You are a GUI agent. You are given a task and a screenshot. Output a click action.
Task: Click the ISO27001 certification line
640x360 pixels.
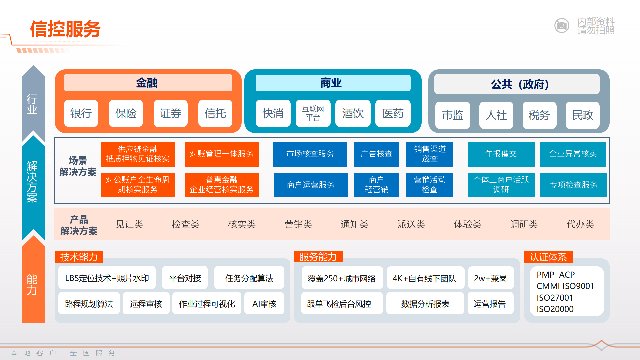[x=554, y=298]
